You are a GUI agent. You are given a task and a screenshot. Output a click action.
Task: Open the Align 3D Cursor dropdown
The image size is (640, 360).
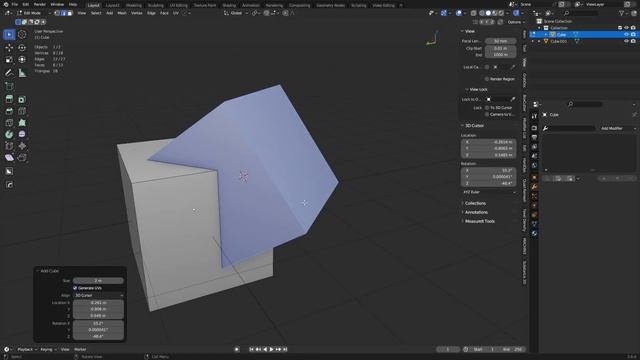point(98,295)
